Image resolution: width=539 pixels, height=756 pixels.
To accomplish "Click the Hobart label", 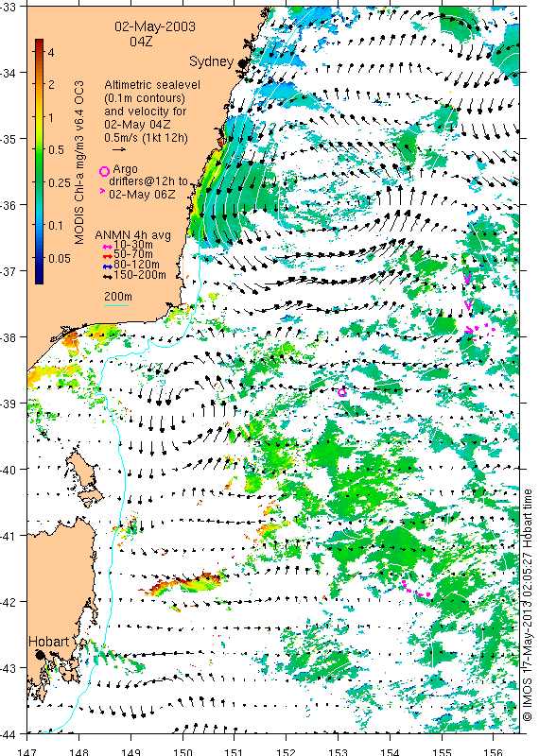I will [x=49, y=642].
